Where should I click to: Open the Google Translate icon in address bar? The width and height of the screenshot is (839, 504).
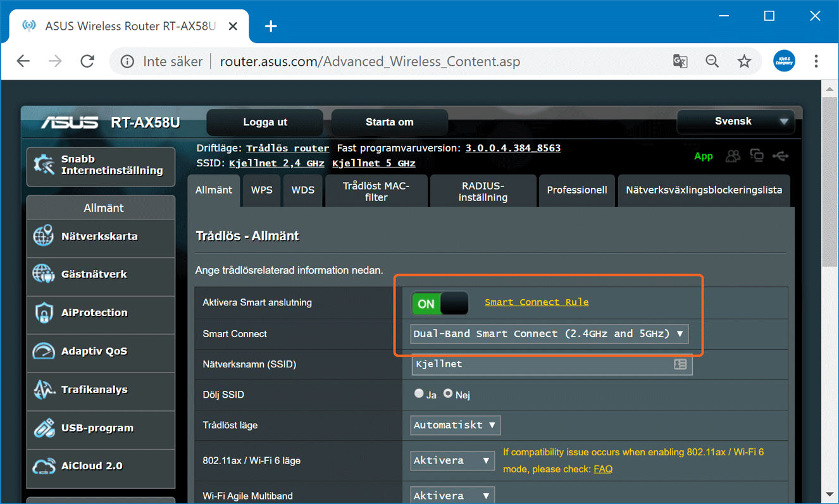pos(680,61)
